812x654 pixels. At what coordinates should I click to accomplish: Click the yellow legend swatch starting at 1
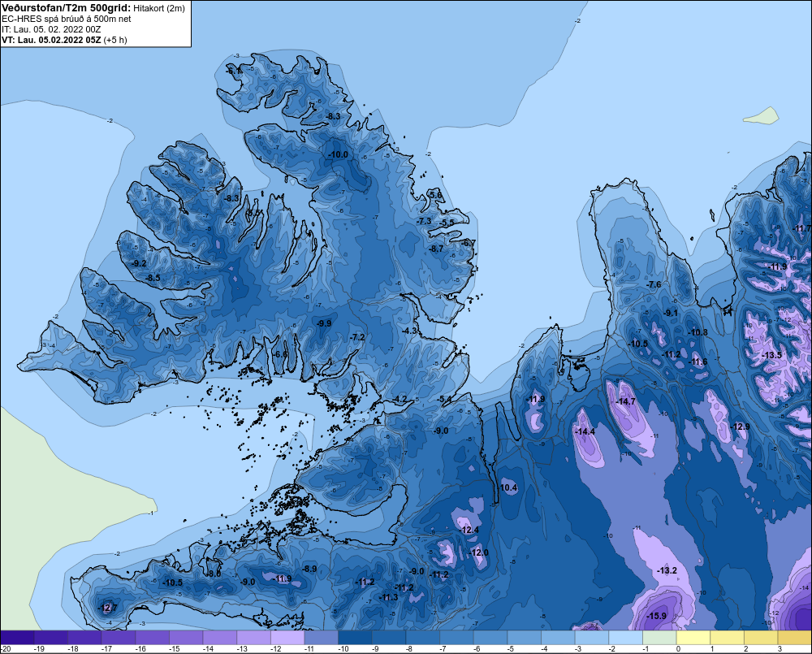pos(727,638)
